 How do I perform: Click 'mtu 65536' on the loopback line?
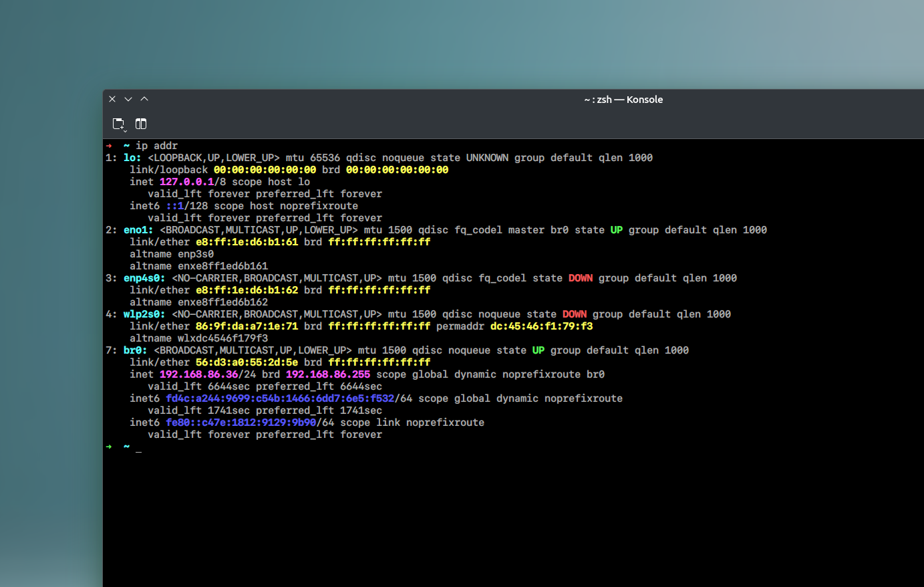point(313,158)
